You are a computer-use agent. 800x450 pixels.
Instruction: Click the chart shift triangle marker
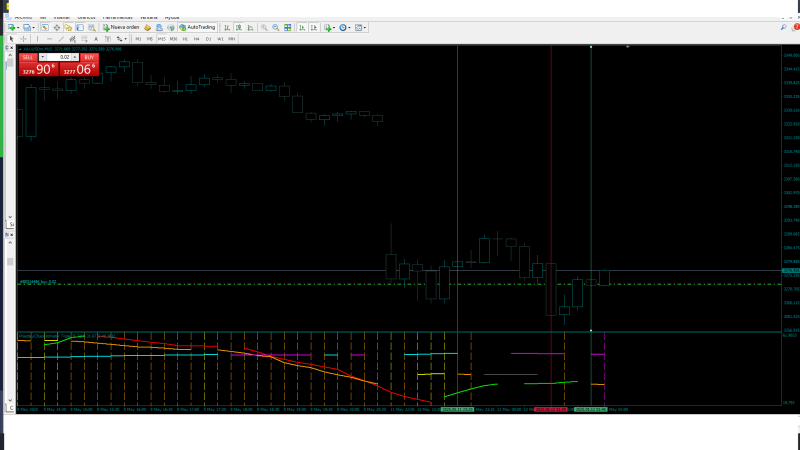[628, 47]
